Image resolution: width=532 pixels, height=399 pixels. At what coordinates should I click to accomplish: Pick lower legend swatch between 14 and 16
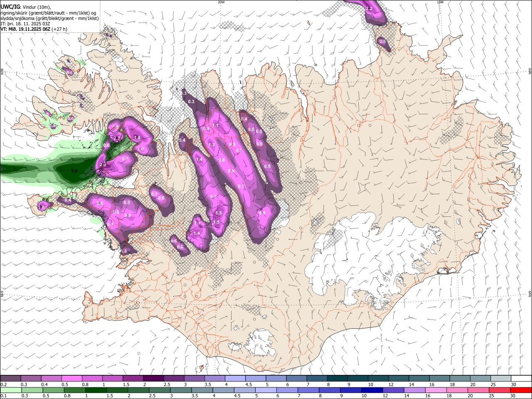(415, 390)
